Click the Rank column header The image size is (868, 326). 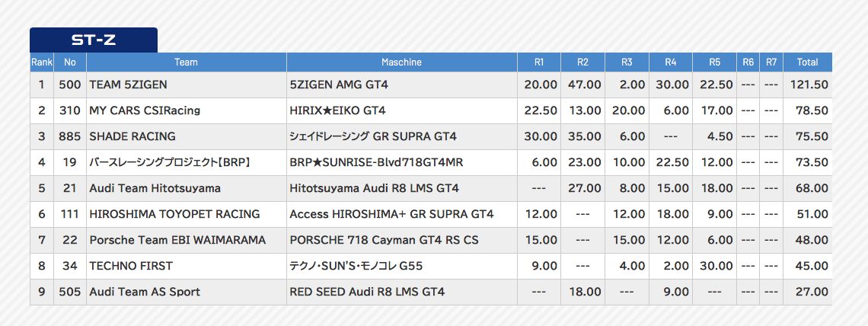41,62
